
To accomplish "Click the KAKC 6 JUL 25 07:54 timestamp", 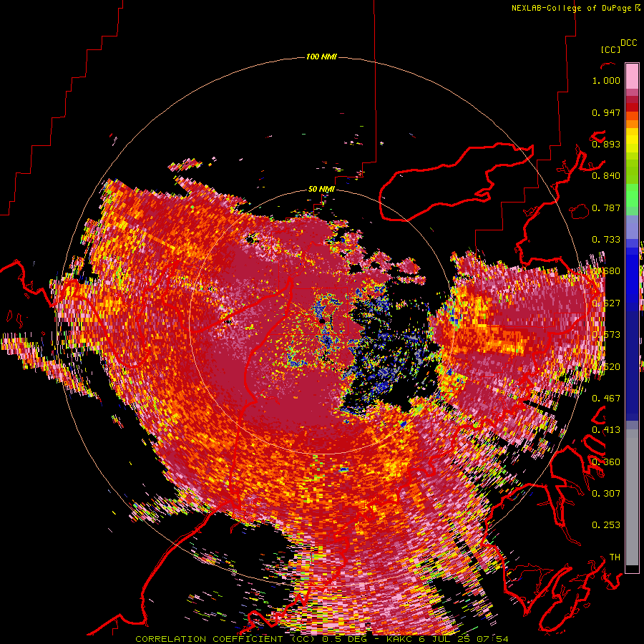I will [447, 639].
